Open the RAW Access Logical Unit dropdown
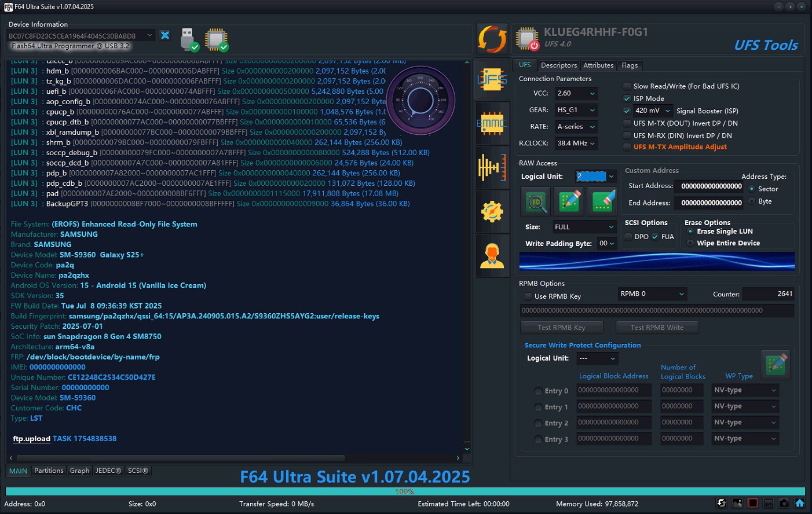812x514 pixels. [x=596, y=176]
